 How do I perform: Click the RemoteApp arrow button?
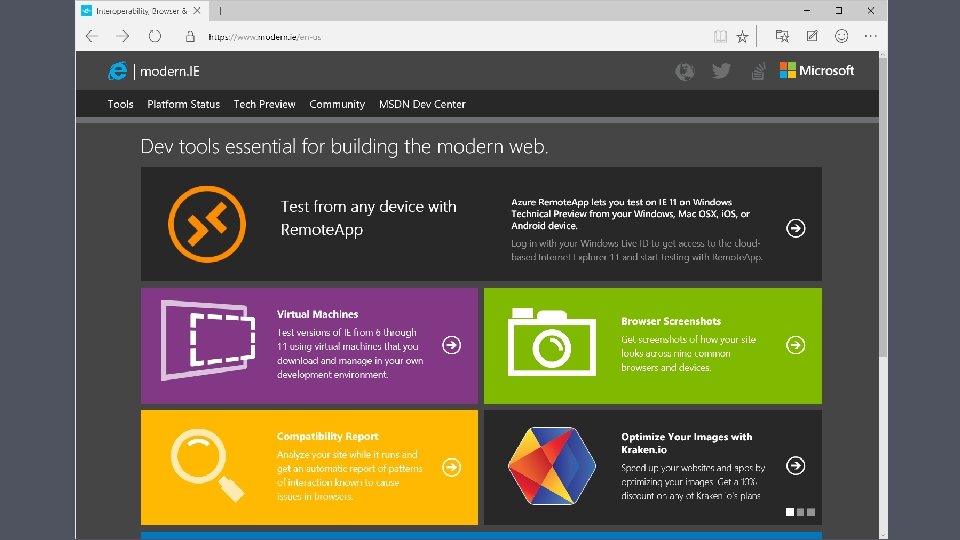[x=795, y=228]
